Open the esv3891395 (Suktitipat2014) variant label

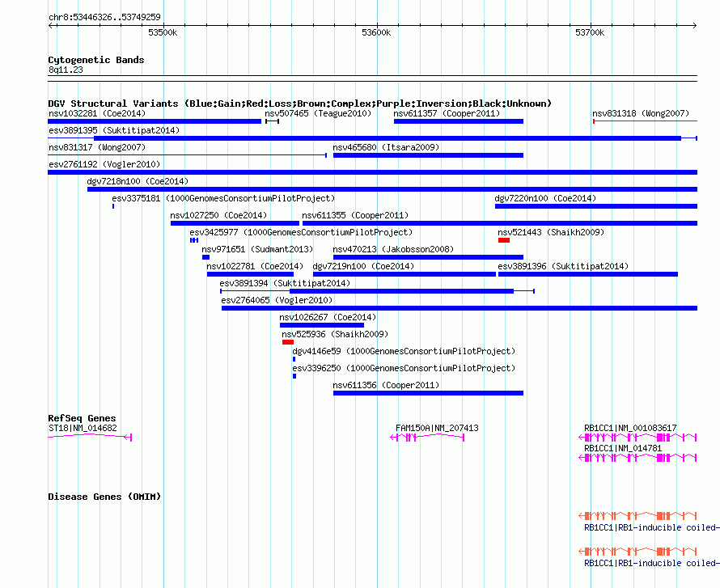point(114,130)
